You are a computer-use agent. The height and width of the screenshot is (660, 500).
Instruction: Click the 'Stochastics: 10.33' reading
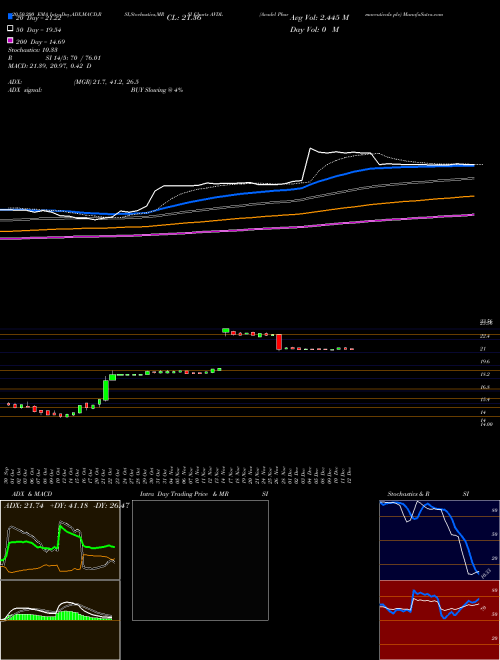coord(31,50)
